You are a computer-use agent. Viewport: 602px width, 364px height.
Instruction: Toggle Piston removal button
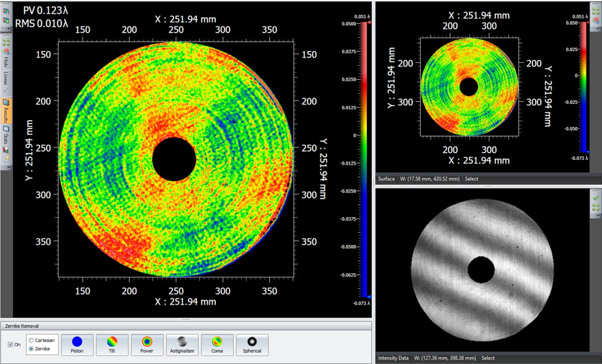[x=77, y=345]
